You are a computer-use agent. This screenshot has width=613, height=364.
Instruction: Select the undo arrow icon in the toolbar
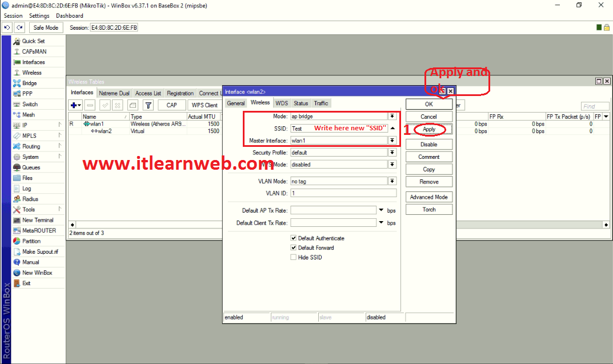click(6, 27)
